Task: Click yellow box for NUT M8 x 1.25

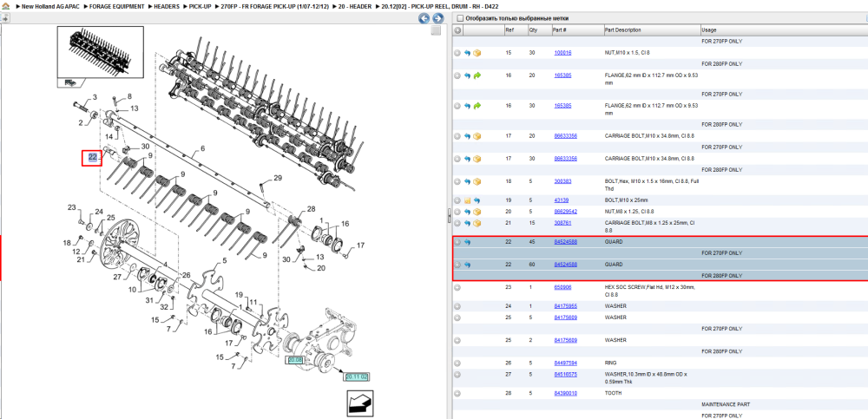Action: click(477, 212)
